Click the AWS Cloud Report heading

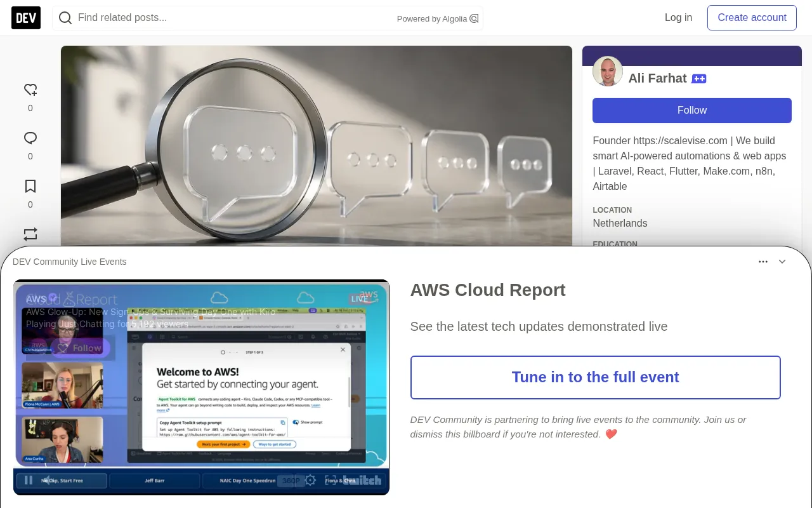(x=488, y=290)
